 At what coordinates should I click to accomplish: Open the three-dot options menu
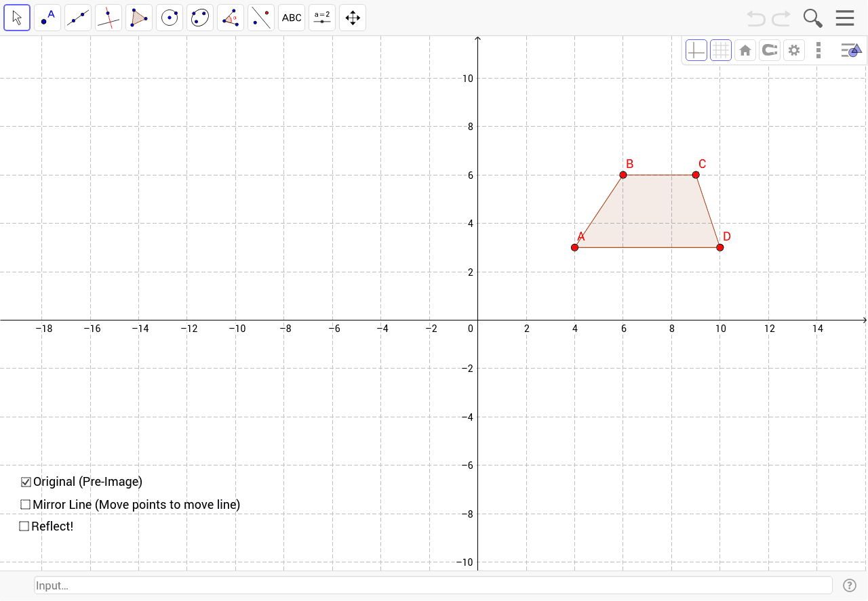(818, 49)
